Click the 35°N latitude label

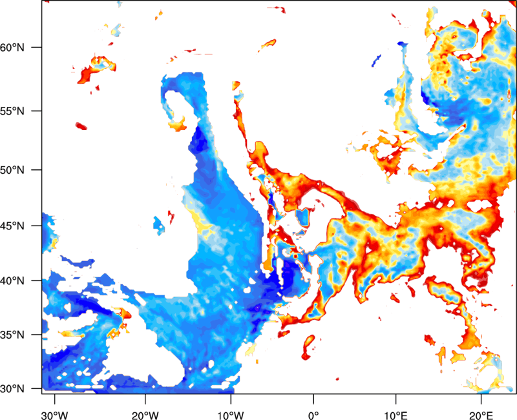point(12,335)
